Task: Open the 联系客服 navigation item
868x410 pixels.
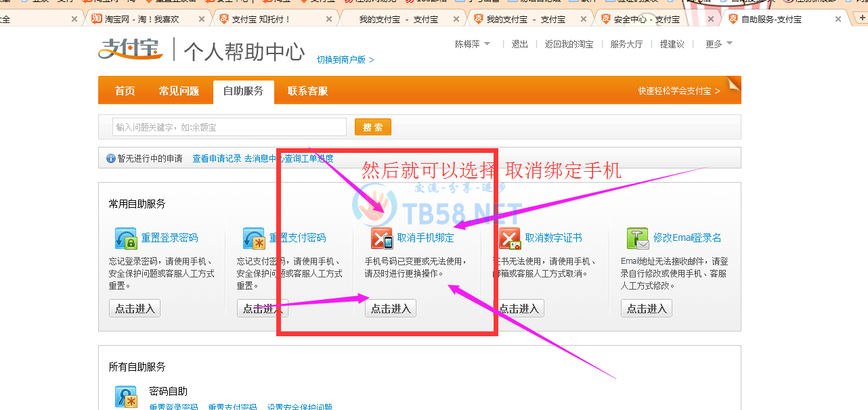Action: (307, 91)
